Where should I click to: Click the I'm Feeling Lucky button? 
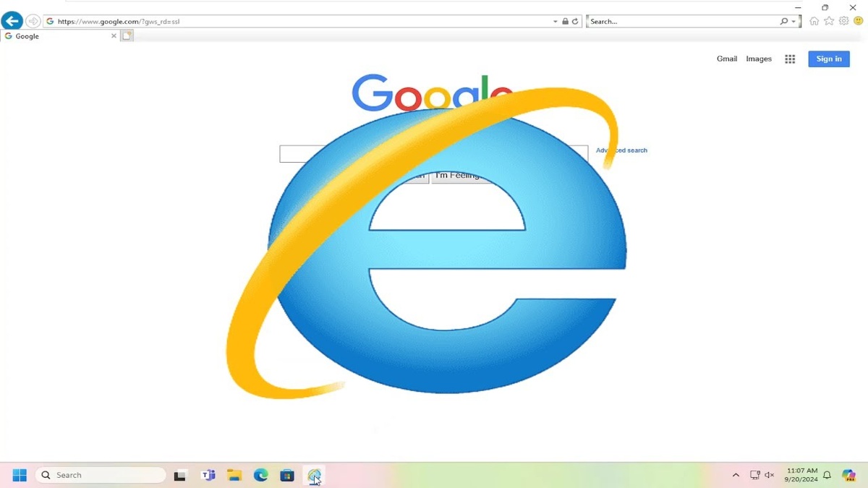[463, 176]
